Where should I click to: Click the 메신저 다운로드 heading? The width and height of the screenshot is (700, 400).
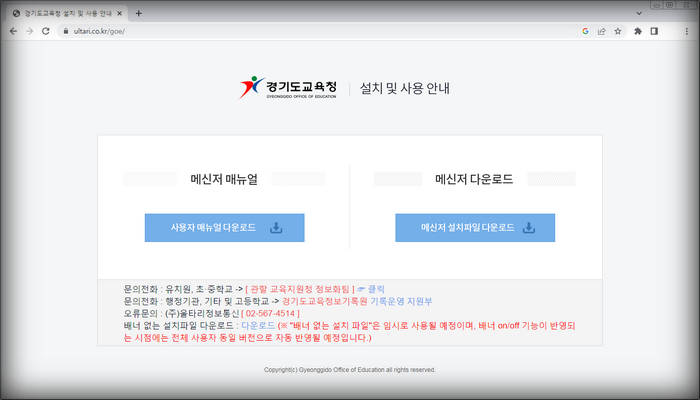coord(474,179)
